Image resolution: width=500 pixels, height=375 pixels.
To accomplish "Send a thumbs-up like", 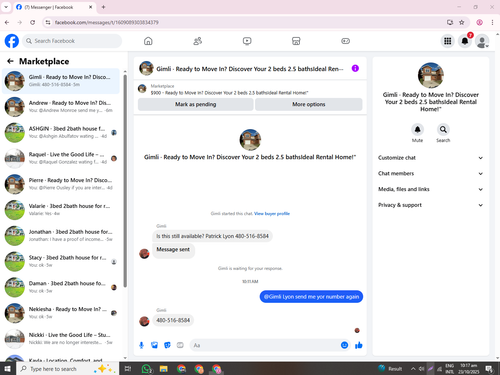I will [359, 345].
